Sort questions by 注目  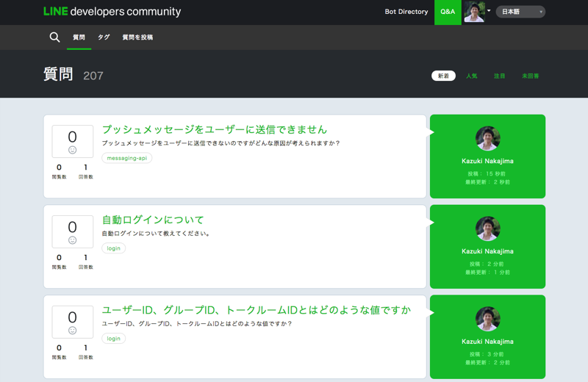pyautogui.click(x=499, y=76)
